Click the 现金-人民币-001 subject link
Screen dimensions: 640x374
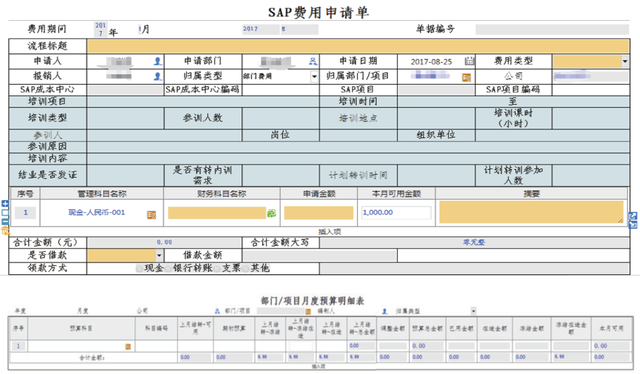click(x=97, y=212)
